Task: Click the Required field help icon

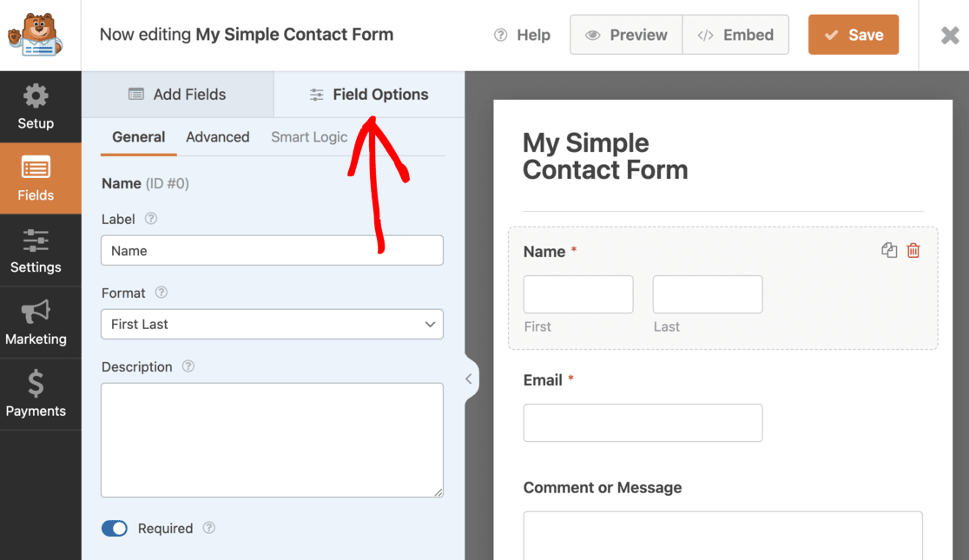Action: pos(211,528)
